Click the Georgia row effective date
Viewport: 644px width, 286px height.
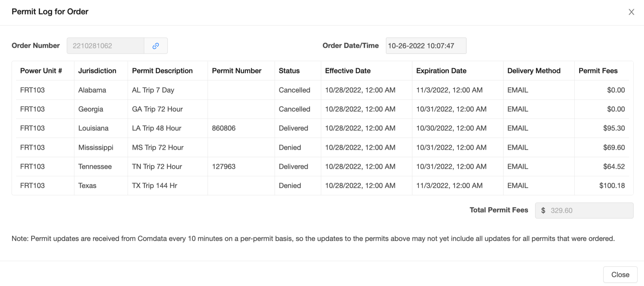click(x=360, y=109)
